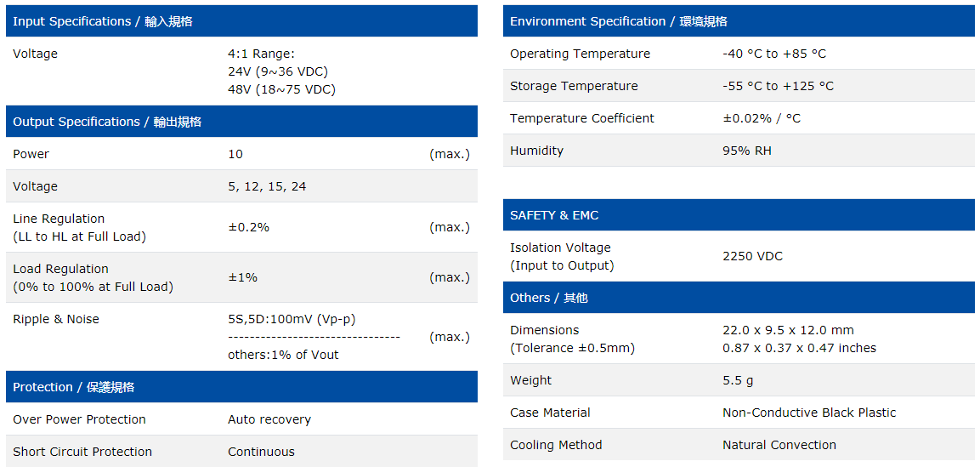Select the Environment Specification header bar
Image resolution: width=980 pixels, height=467 pixels.
pos(619,21)
